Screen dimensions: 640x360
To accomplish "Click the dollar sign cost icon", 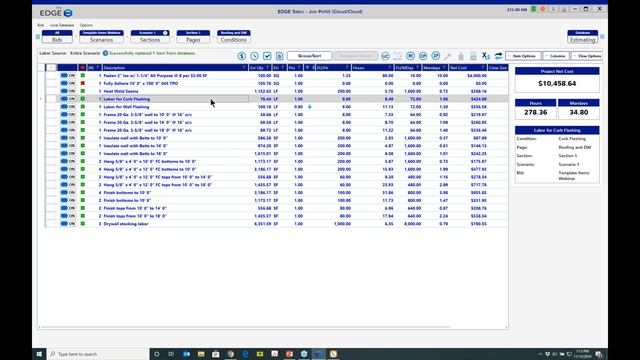I will coord(242,56).
